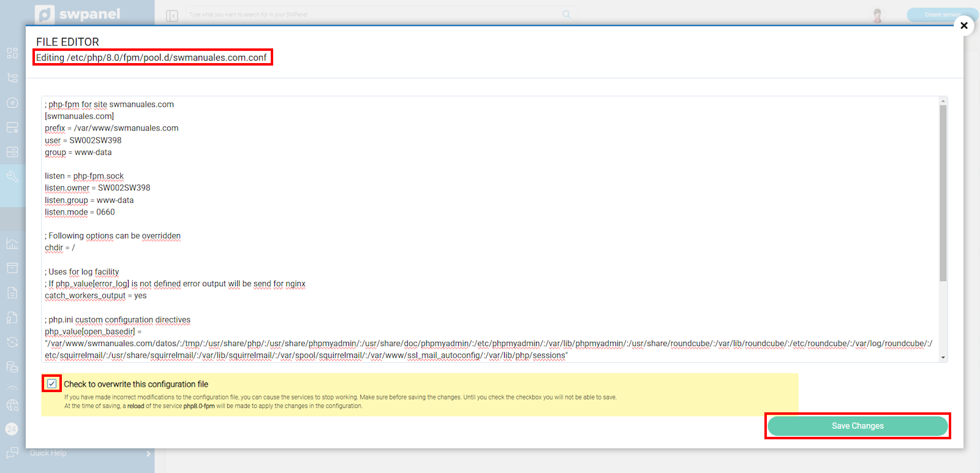
Task: Click the database icon in sidebar
Action: (x=12, y=367)
